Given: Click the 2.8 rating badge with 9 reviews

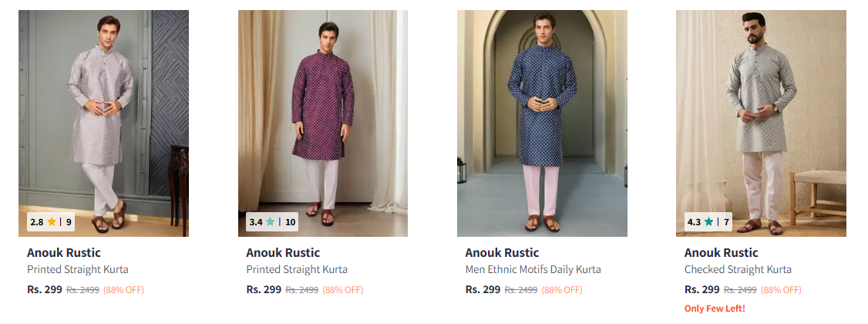Looking at the screenshot, I should [51, 222].
